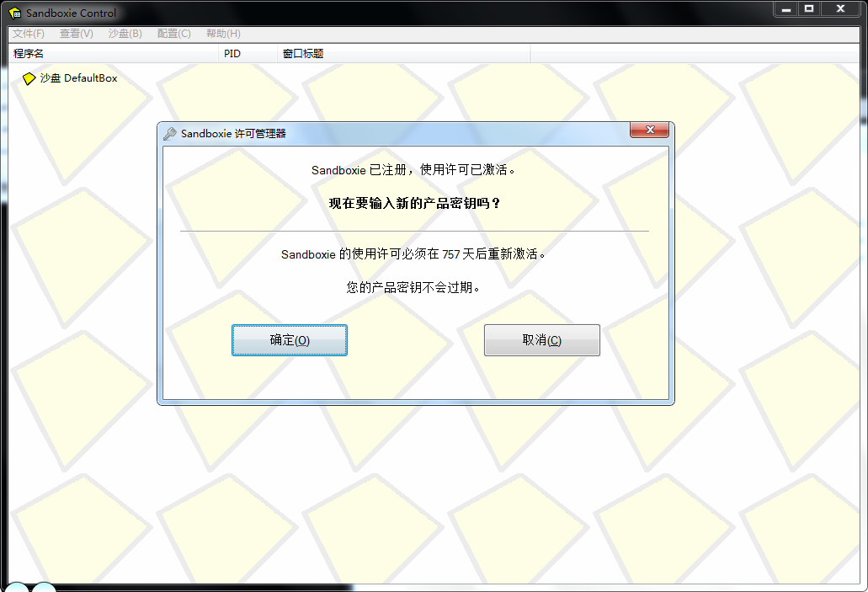Open the 帮助(H) menu
868x592 pixels.
tap(223, 34)
